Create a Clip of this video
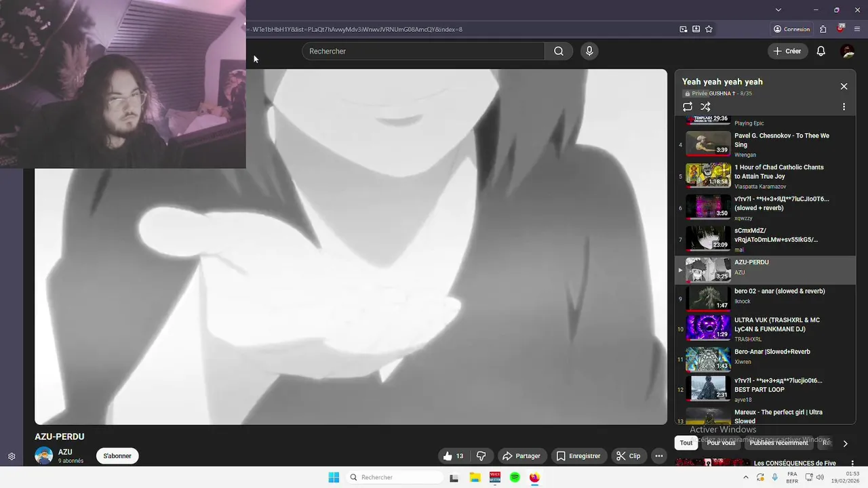Viewport: 868px width, 488px height. tap(628, 456)
